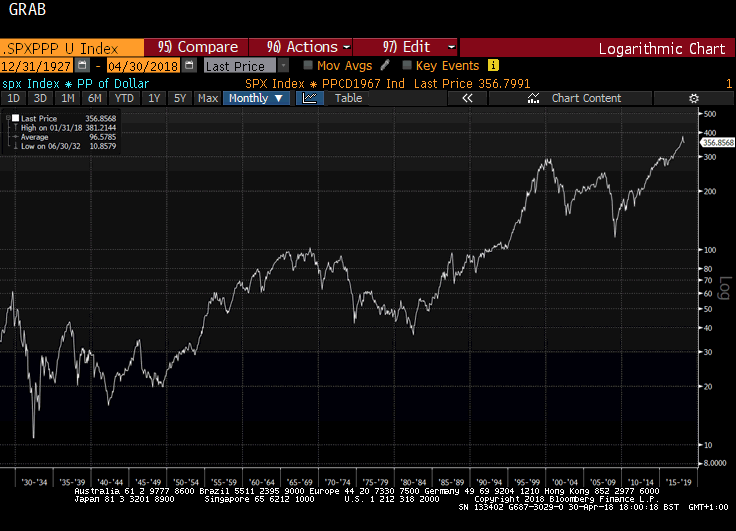Click the Key Events info icon
This screenshot has width=736, height=531.
click(493, 65)
